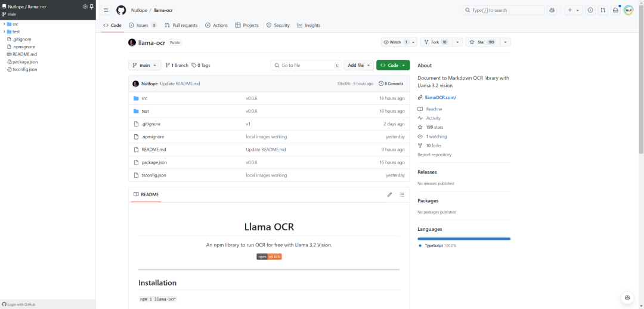The height and width of the screenshot is (309, 644).
Task: Open the 8 Commits history link
Action: point(391,84)
